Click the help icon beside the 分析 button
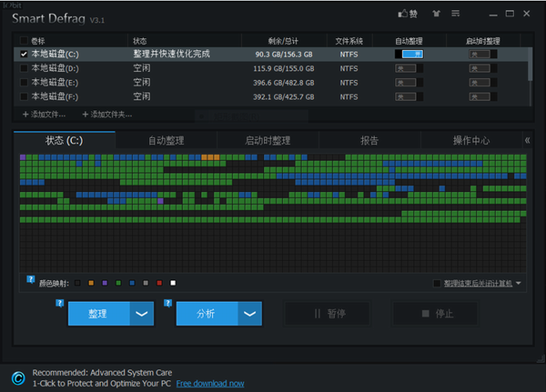546x392 pixels. 168,304
